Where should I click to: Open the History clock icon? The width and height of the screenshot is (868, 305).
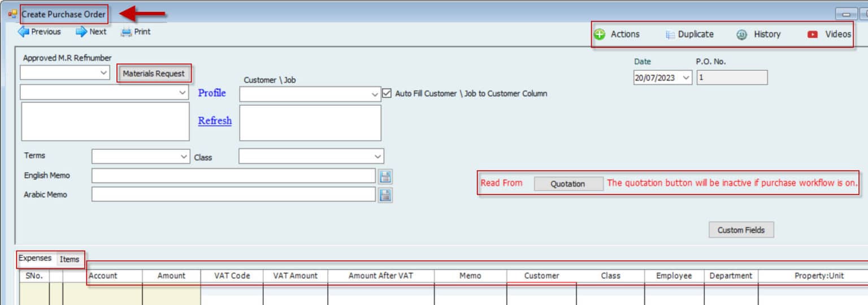(x=742, y=35)
